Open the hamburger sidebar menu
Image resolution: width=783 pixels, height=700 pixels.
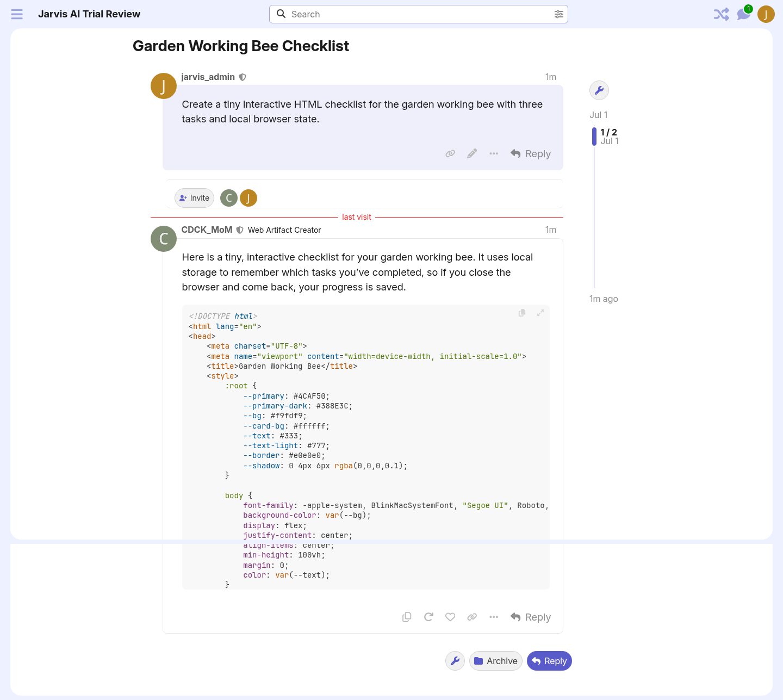(x=17, y=14)
